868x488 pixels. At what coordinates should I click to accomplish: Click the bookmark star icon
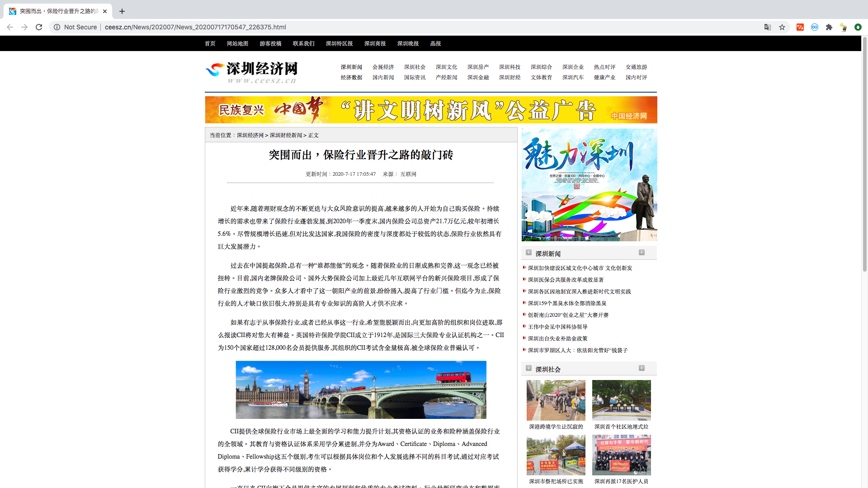click(782, 27)
